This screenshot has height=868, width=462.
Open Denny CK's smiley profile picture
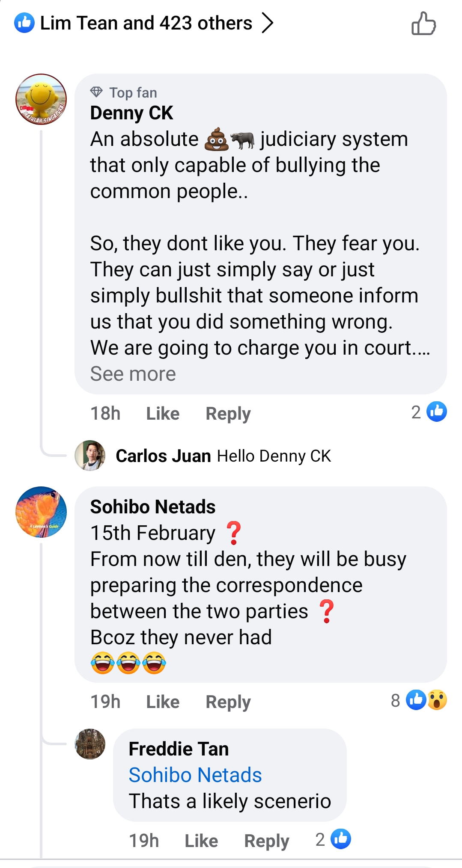click(41, 99)
